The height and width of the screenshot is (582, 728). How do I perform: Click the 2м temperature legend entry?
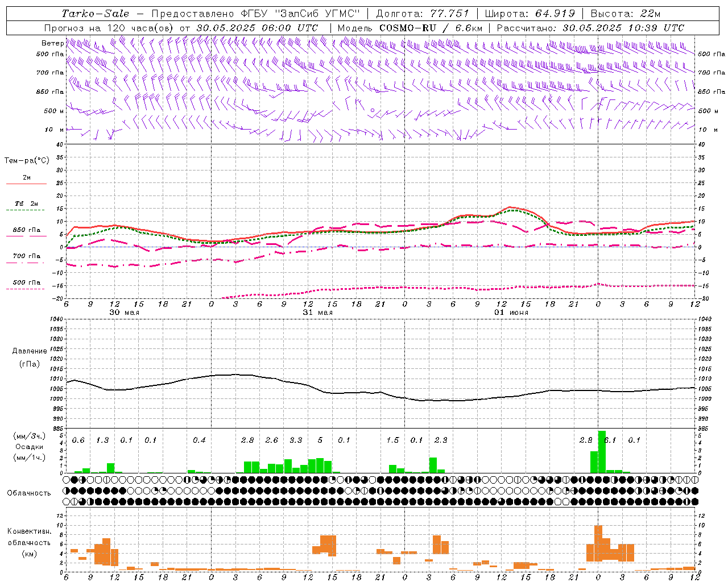tap(27, 177)
